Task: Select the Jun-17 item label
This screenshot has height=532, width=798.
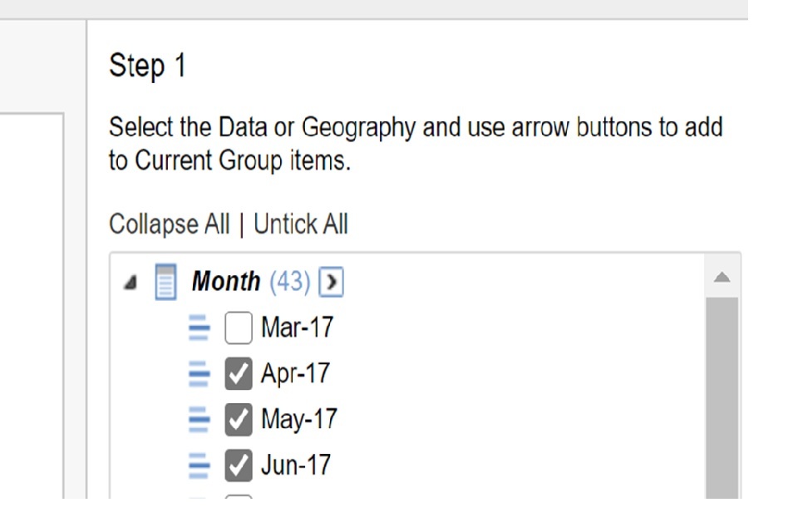Action: (295, 465)
